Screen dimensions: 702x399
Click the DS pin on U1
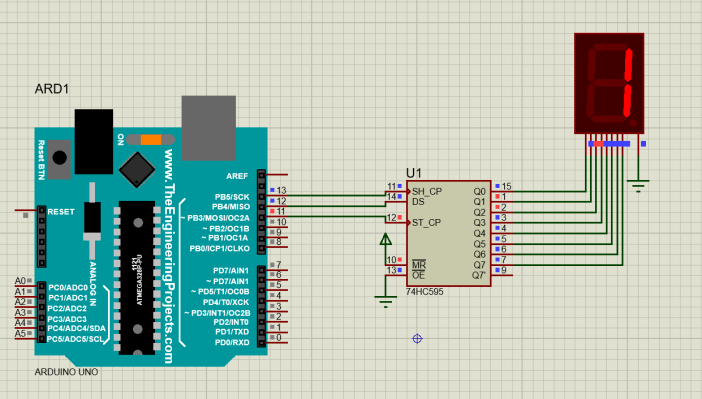click(396, 202)
